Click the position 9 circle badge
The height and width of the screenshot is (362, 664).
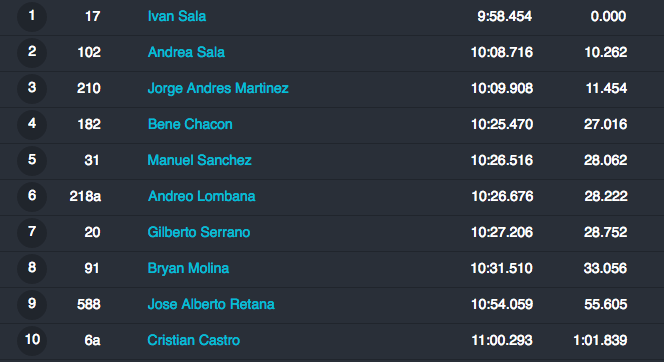32,304
